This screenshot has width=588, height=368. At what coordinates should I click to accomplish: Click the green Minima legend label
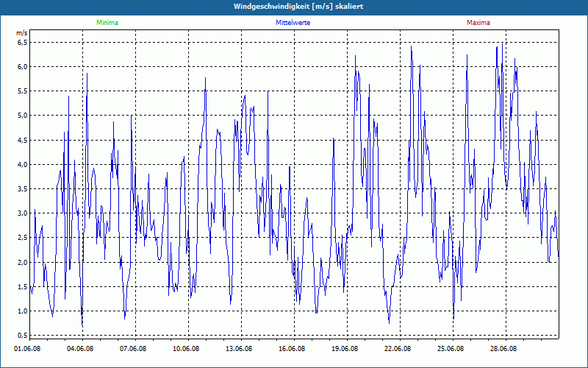107,23
